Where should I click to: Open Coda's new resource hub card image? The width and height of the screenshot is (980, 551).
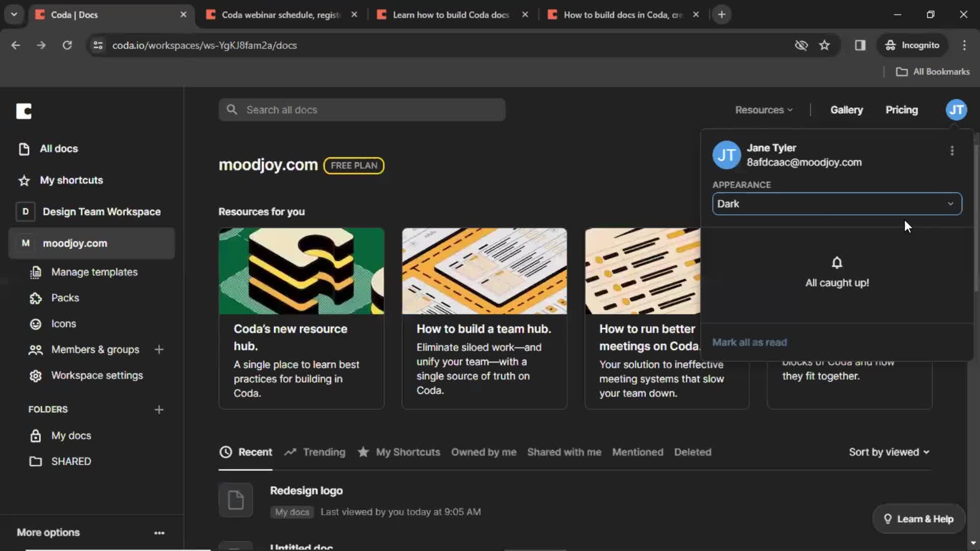click(x=301, y=271)
